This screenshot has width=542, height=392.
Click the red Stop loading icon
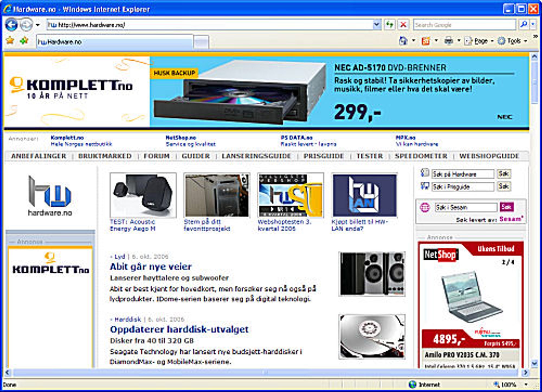403,25
